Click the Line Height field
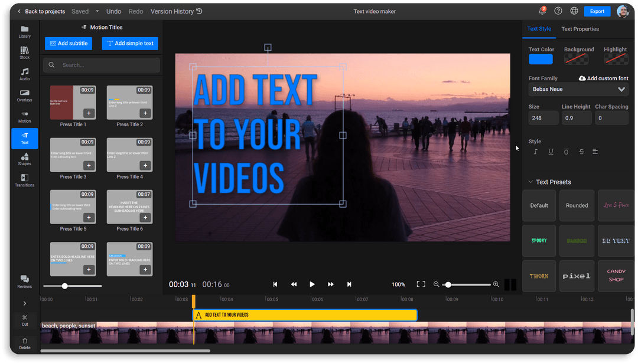The image size is (638, 364). [577, 118]
